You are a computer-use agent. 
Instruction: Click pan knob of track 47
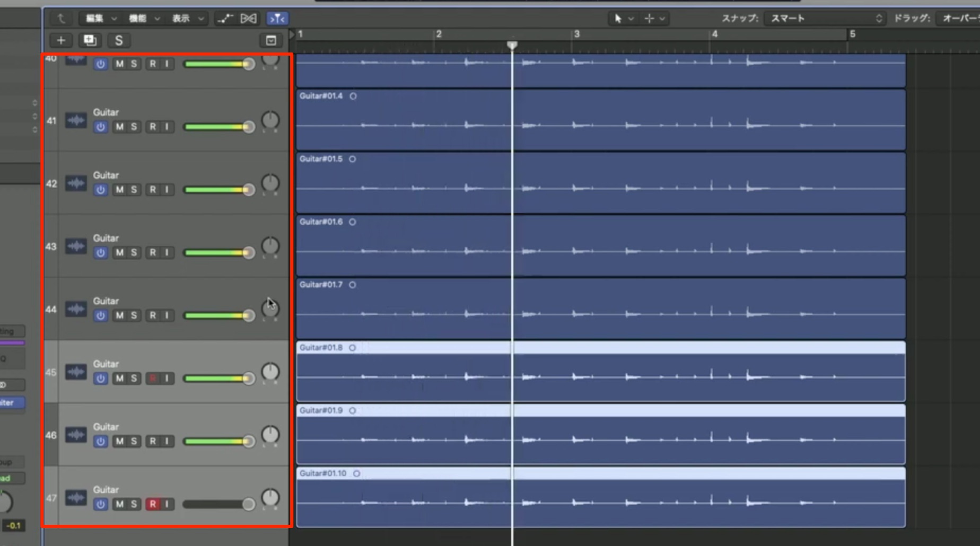[270, 497]
